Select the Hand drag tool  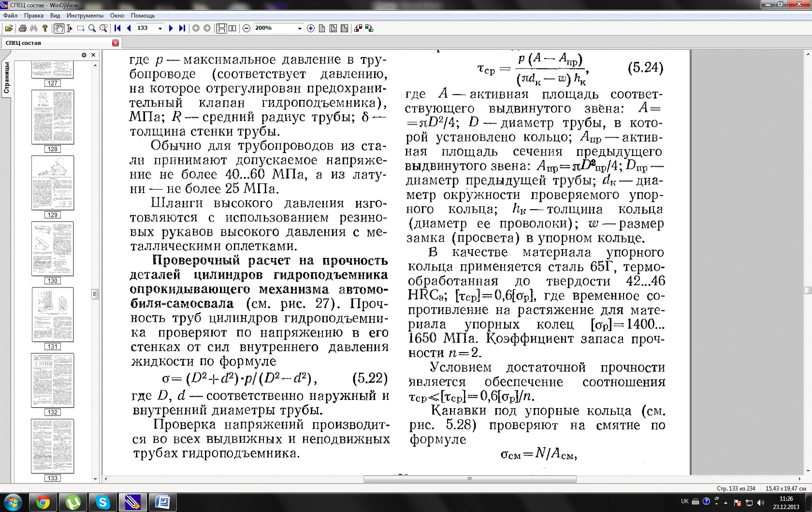(59, 28)
